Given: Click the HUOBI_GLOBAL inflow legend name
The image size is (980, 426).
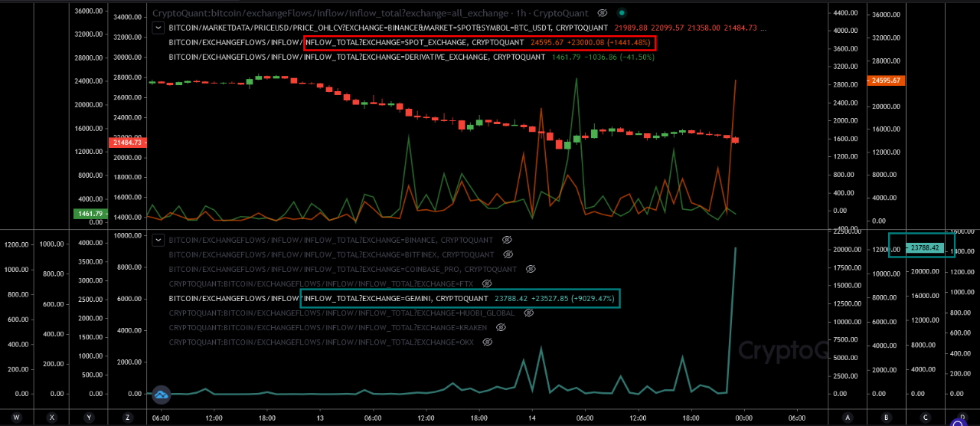Looking at the screenshot, I should 342,313.
